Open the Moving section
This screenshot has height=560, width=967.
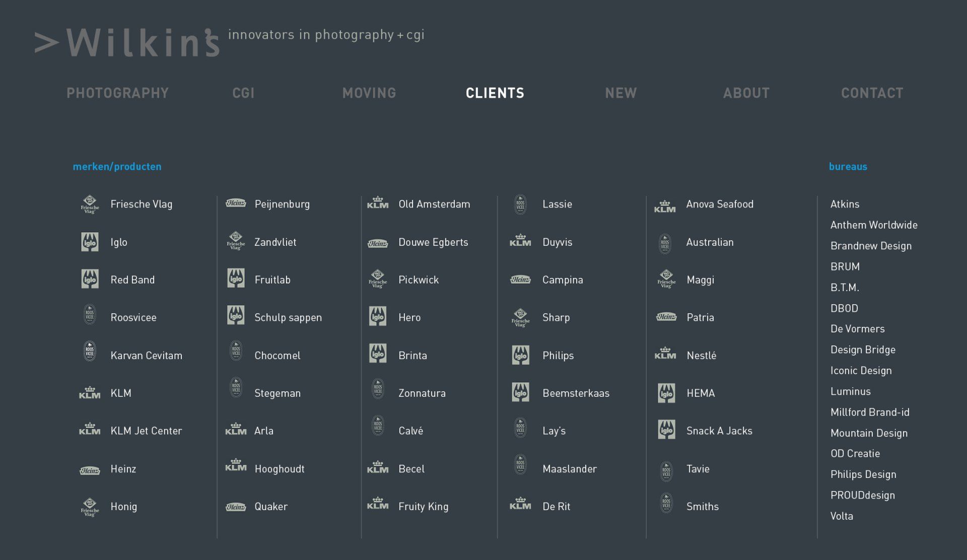[x=369, y=93]
